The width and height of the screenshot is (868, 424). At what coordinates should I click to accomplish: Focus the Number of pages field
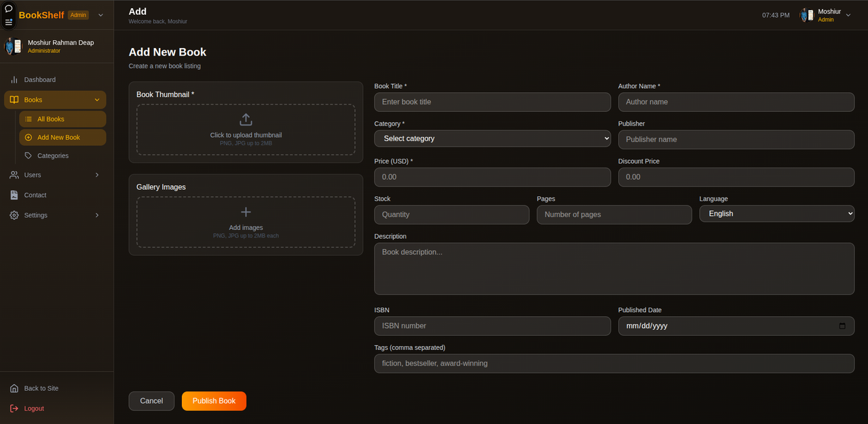614,214
